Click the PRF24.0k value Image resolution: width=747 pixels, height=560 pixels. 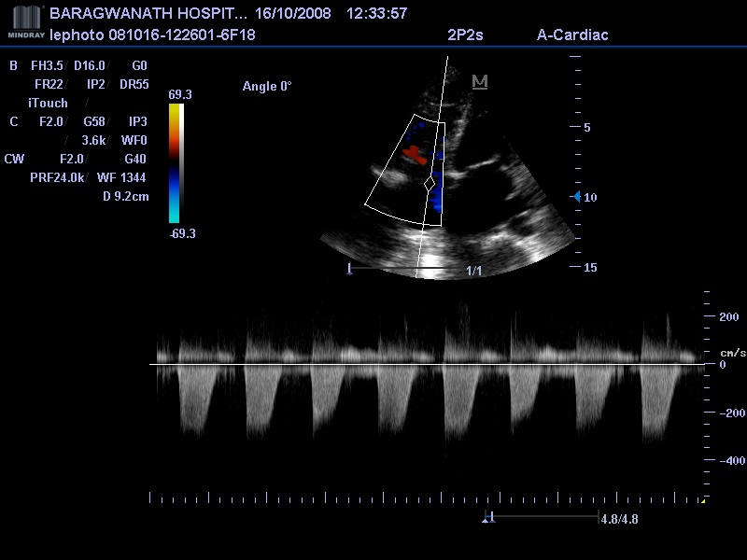[57, 177]
